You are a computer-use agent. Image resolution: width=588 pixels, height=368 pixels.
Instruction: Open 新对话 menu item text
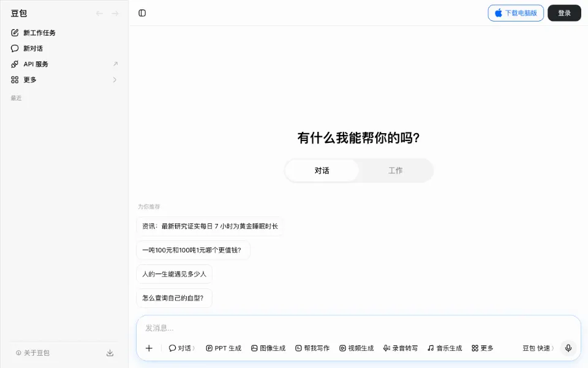click(x=33, y=48)
